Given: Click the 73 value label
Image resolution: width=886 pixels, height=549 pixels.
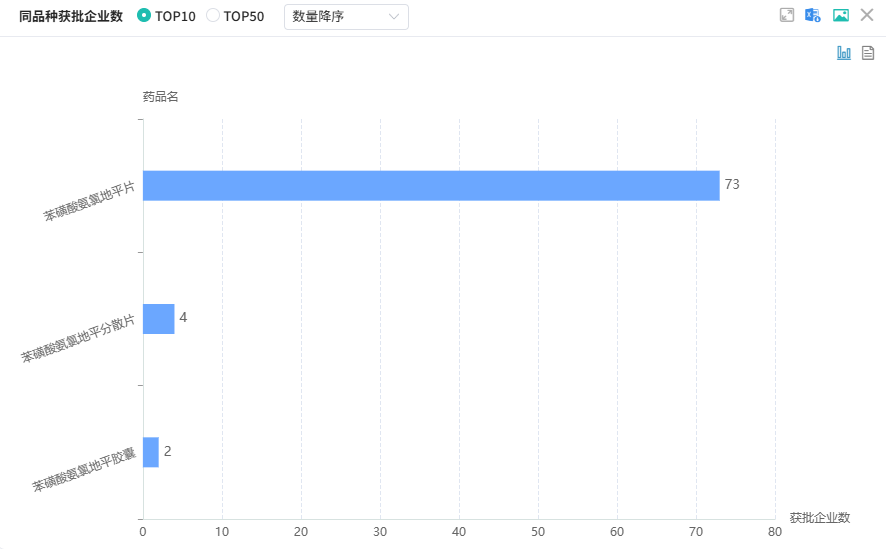Looking at the screenshot, I should pos(732,185).
